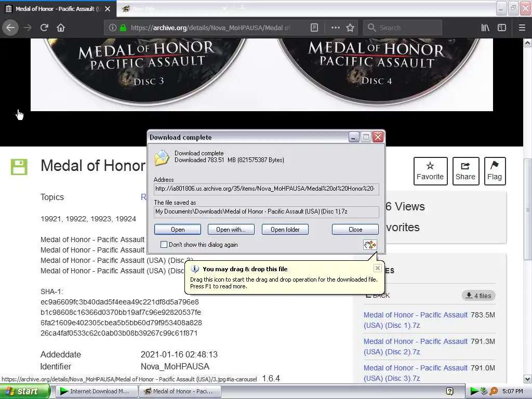
Task: Click the Favorite button
Action: [x=430, y=171]
